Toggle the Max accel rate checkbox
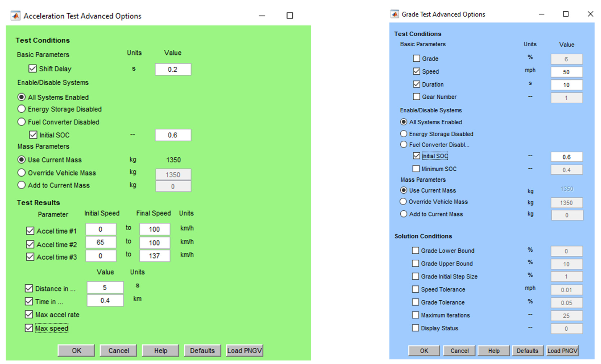Viewport: 601px width, 364px height. tap(29, 314)
